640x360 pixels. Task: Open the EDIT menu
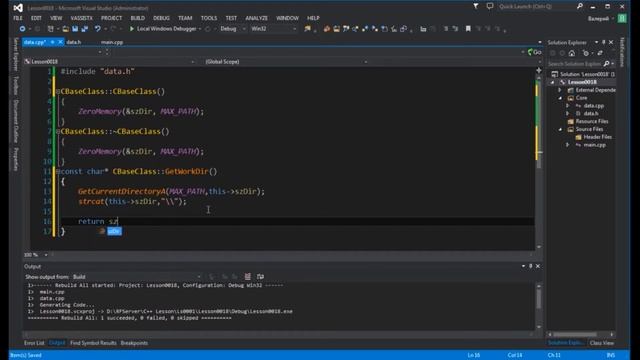pyautogui.click(x=36, y=18)
